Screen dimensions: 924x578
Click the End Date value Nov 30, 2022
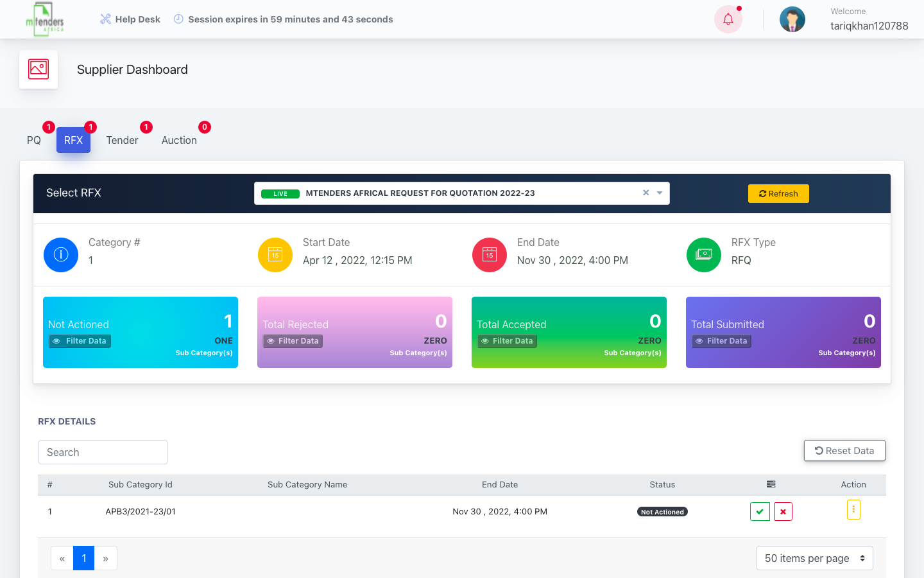(572, 260)
